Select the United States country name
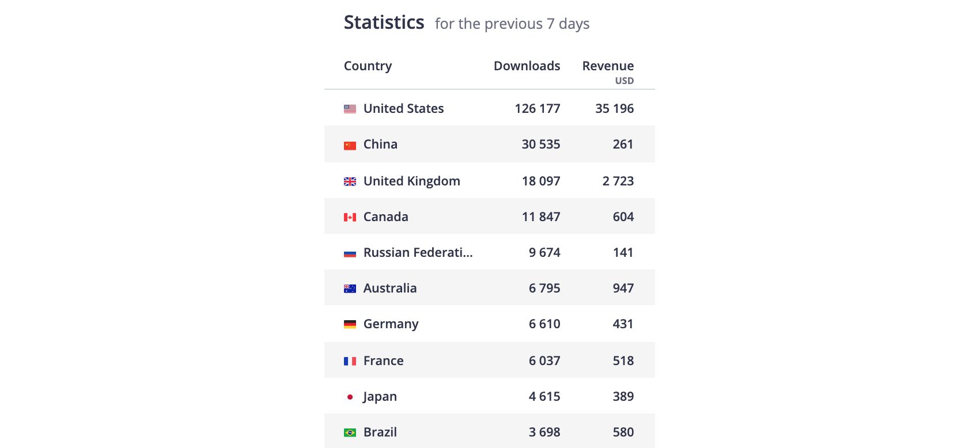This screenshot has height=448, width=980. (403, 108)
